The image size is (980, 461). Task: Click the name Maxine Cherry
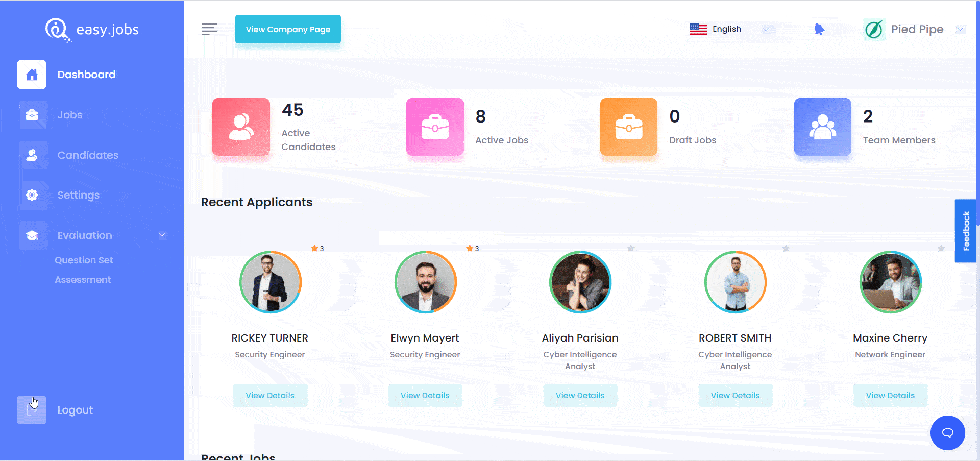pyautogui.click(x=890, y=338)
